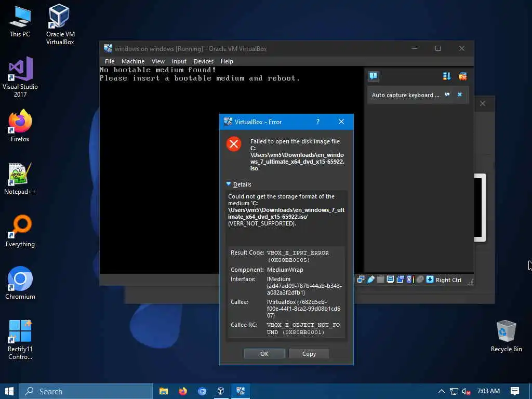Click the Auto capture keyboard notification text
This screenshot has height=399, width=532.
(405, 95)
